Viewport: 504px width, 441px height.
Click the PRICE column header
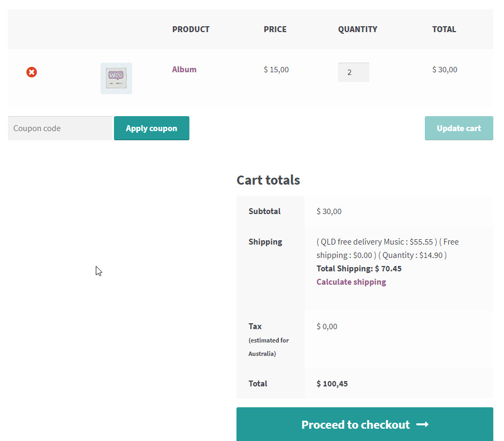[x=275, y=29]
